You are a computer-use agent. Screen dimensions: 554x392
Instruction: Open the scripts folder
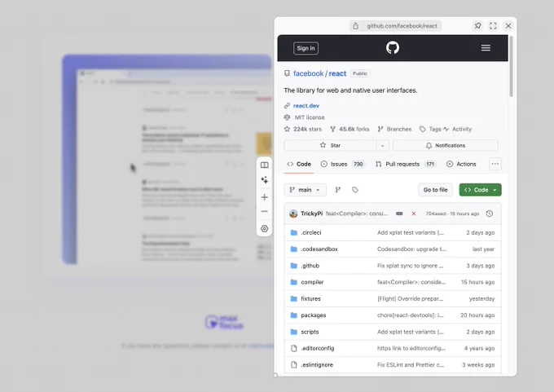[x=310, y=332]
